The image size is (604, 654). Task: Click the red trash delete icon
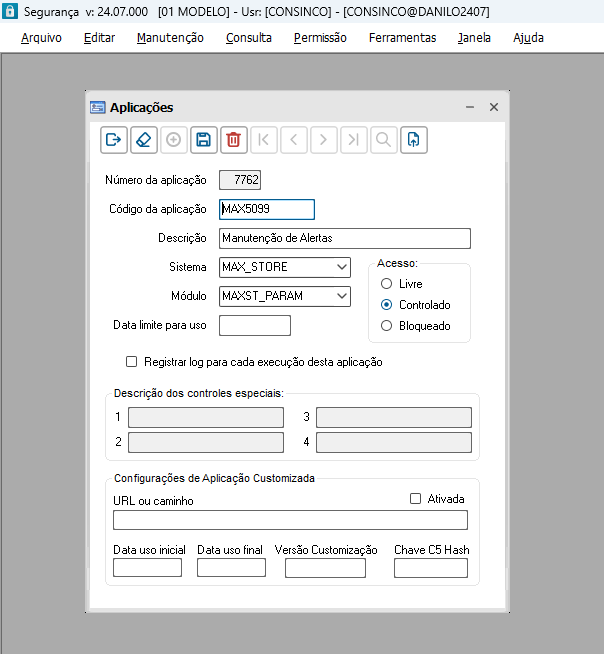pyautogui.click(x=234, y=140)
